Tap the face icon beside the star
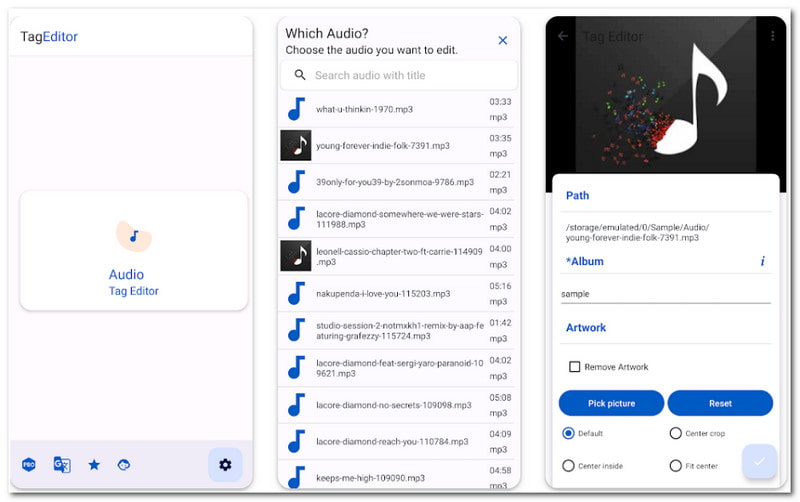This screenshot has height=502, width=800. 123,465
